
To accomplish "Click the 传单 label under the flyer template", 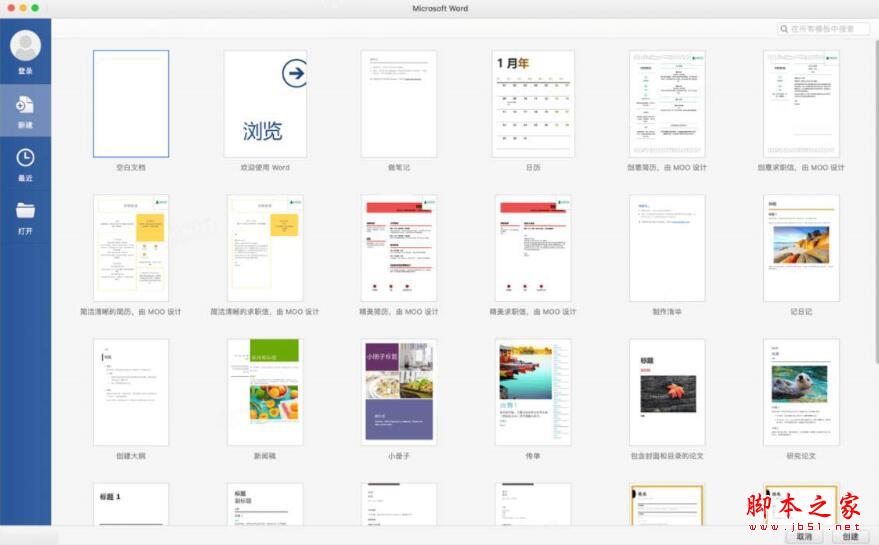I will tap(533, 456).
